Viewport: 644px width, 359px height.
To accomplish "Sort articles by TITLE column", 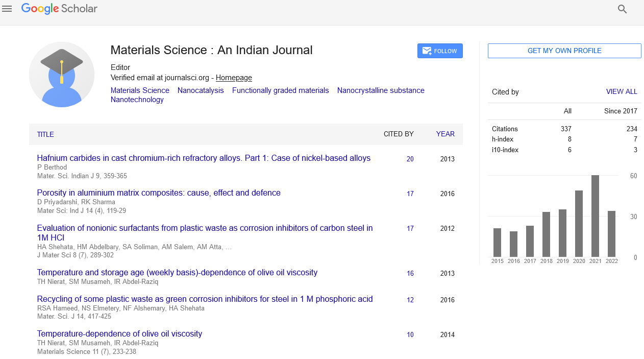I will 45,134.
